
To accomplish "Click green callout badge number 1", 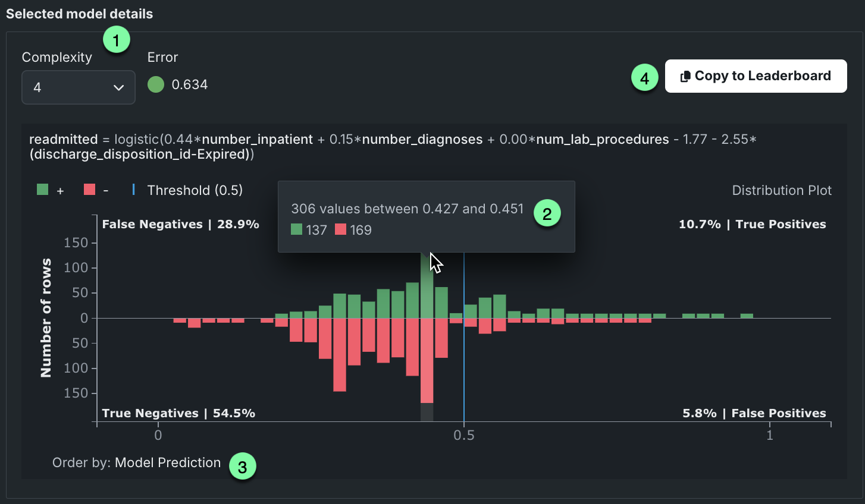I will click(x=116, y=40).
